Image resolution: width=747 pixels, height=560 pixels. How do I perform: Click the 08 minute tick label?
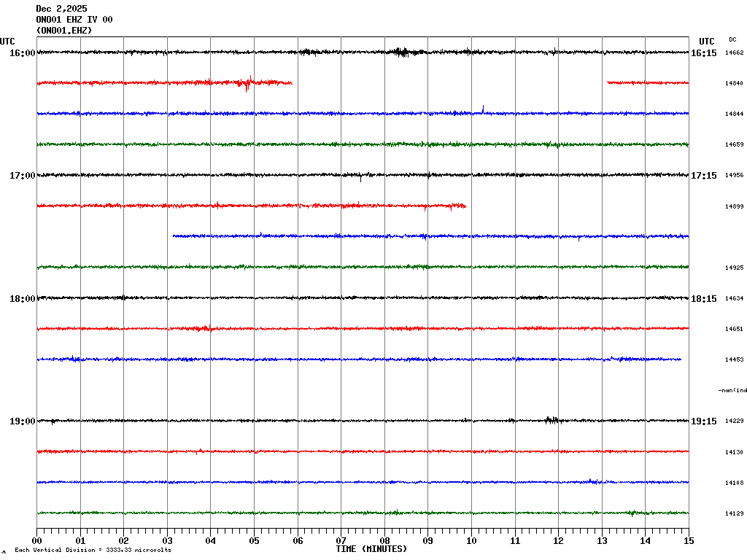tap(384, 541)
